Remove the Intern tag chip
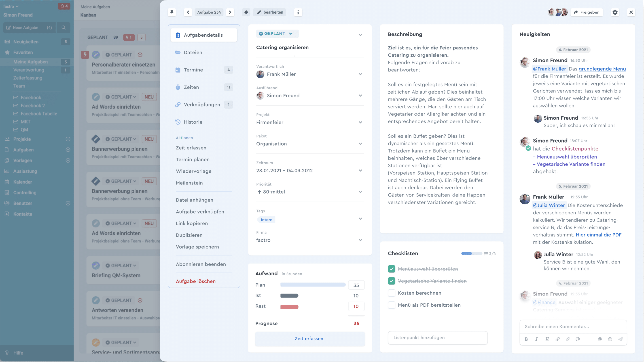 [266, 220]
